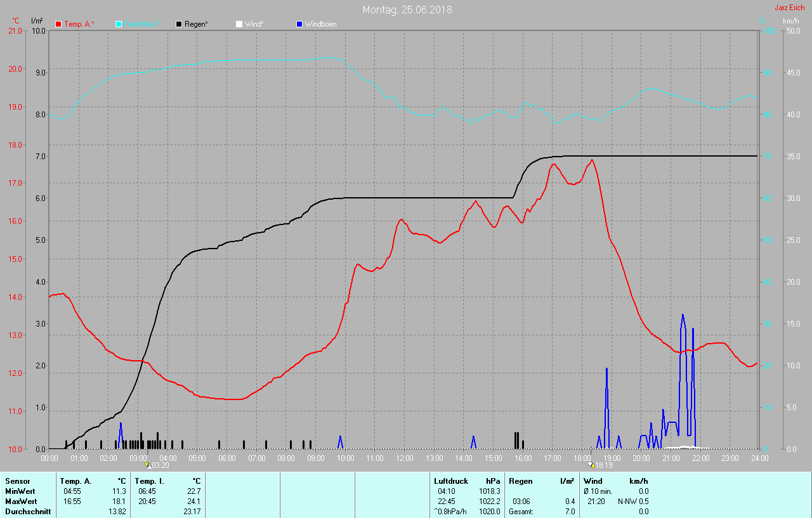Select the Durchschnitt row label

pyautogui.click(x=27, y=512)
